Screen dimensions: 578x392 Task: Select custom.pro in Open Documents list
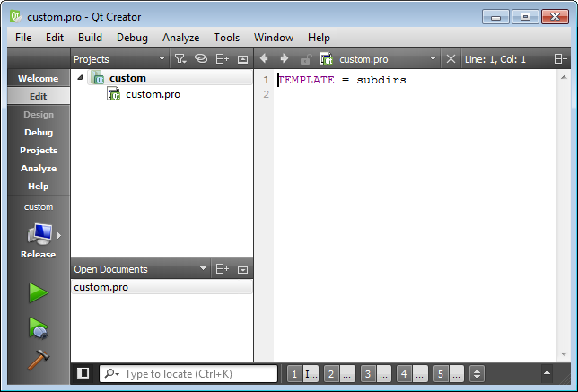pyautogui.click(x=162, y=287)
